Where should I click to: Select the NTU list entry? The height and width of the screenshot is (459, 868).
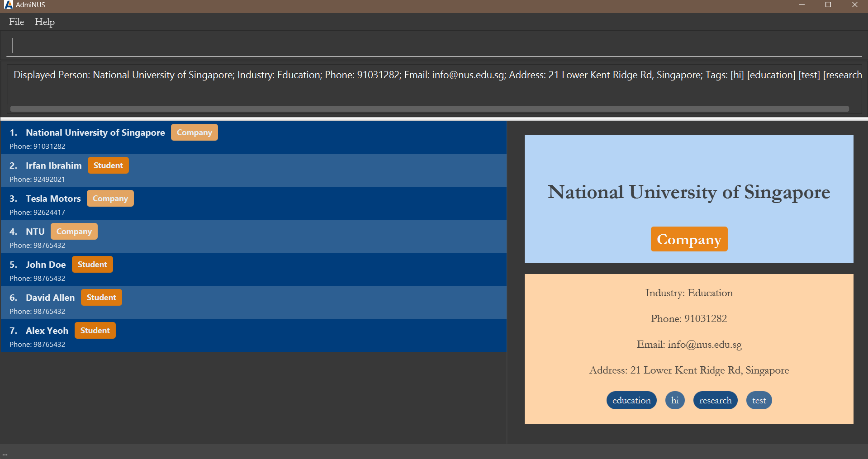pyautogui.click(x=253, y=237)
